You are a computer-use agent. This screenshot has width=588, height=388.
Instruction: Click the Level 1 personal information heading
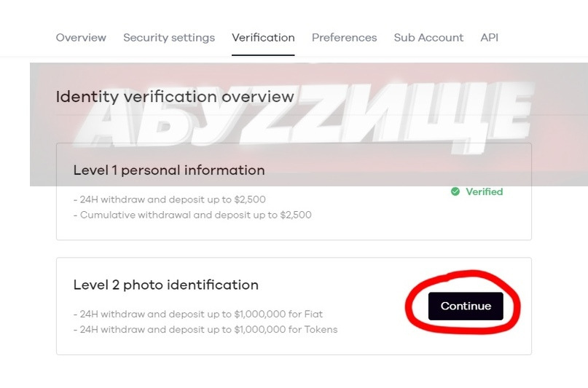click(169, 170)
